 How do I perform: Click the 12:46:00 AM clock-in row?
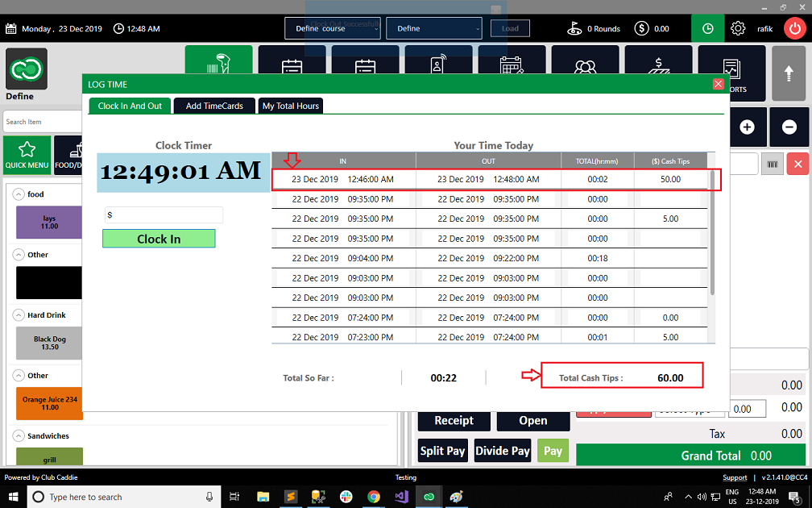click(x=490, y=179)
